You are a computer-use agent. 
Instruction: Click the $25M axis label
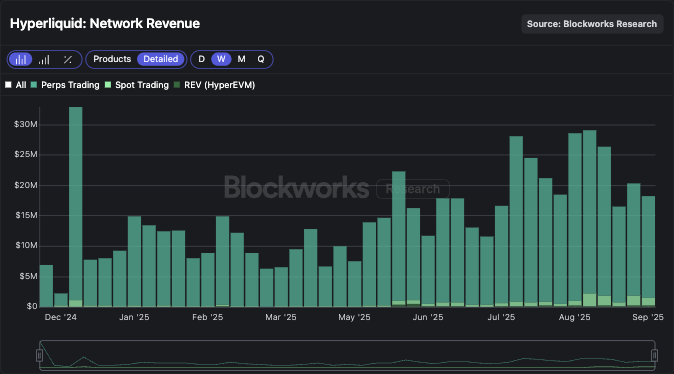point(25,154)
